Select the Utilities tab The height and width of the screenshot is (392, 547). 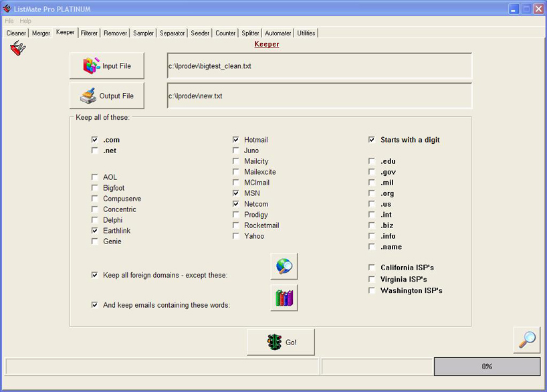pyautogui.click(x=306, y=33)
